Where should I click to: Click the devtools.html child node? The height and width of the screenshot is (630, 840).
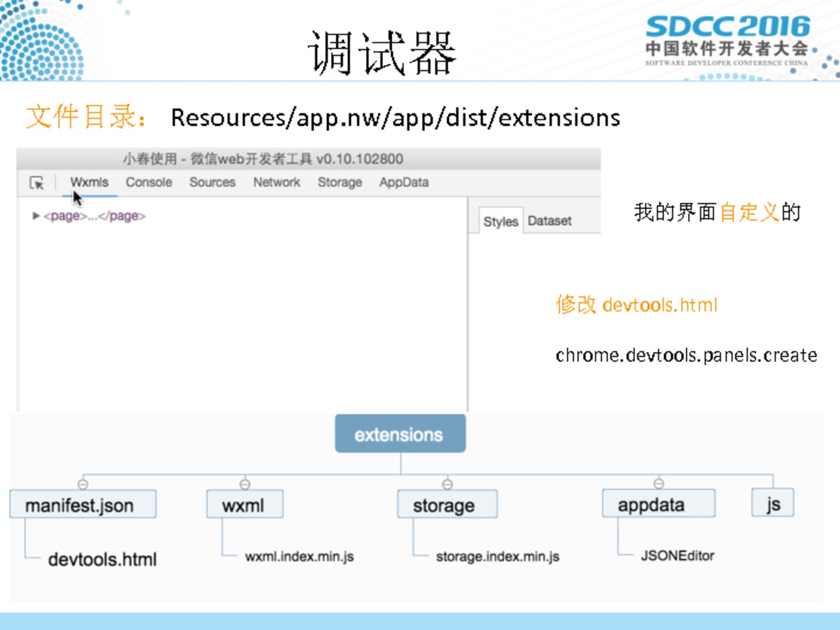point(102,559)
